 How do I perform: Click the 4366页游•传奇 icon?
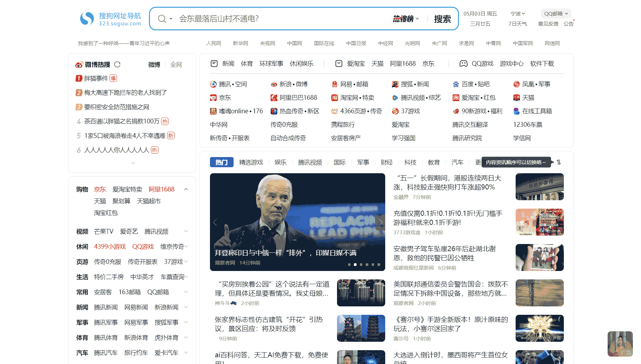tap(335, 111)
